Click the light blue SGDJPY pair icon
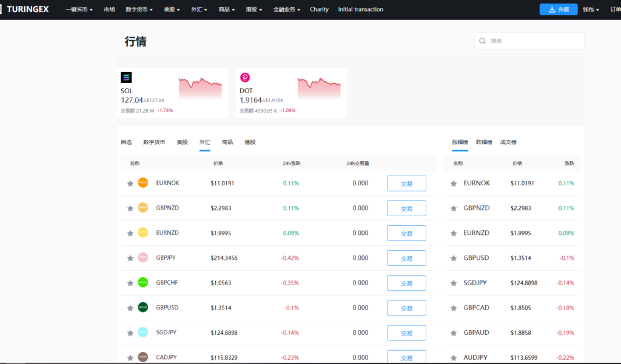Screen dimensions: 621x364 click(x=143, y=333)
